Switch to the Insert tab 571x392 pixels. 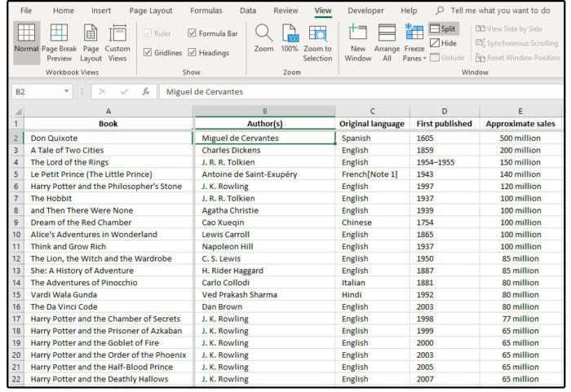tap(101, 11)
